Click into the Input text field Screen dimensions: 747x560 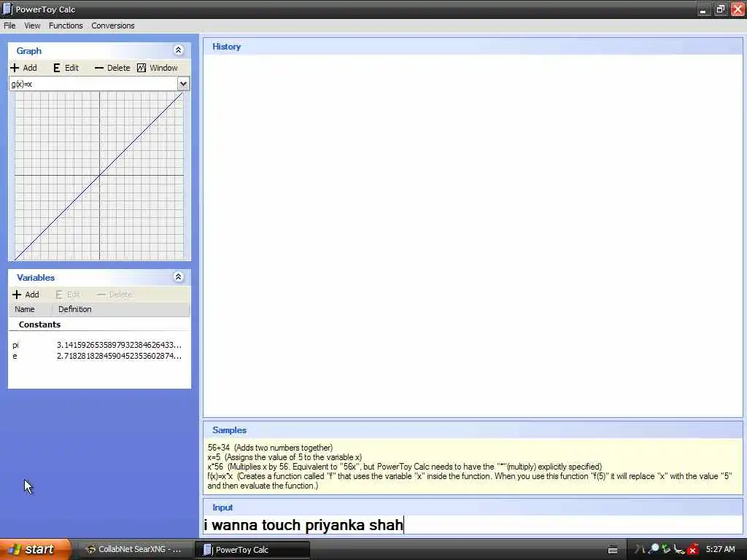click(x=473, y=525)
